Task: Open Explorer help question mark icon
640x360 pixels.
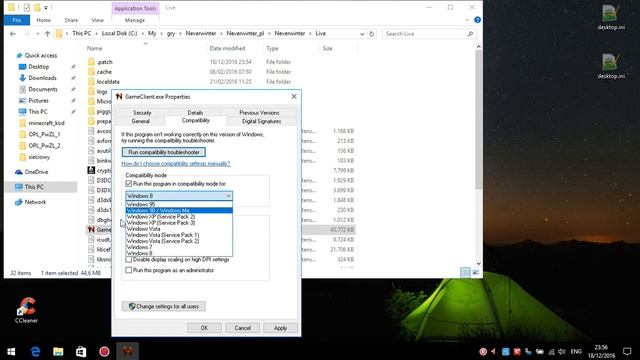Action: [477, 20]
